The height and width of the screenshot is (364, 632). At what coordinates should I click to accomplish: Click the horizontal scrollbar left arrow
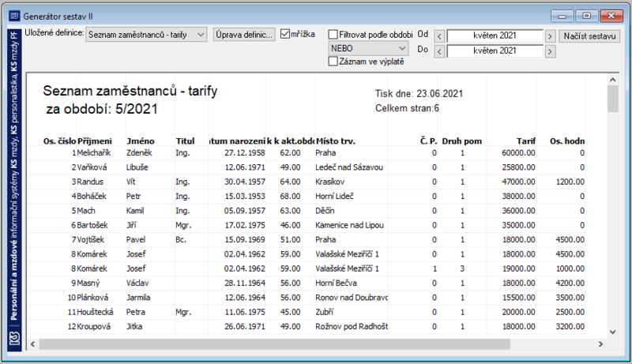[x=33, y=344]
